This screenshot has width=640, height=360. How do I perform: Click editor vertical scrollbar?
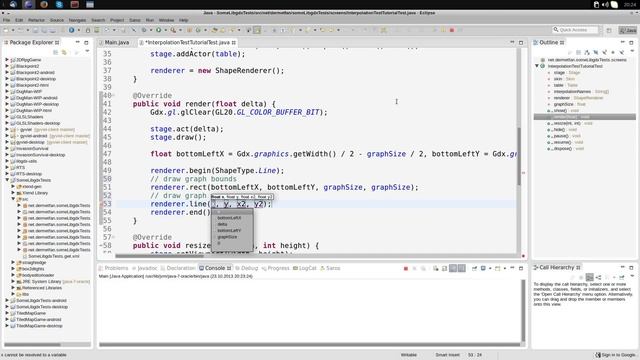pos(519,155)
